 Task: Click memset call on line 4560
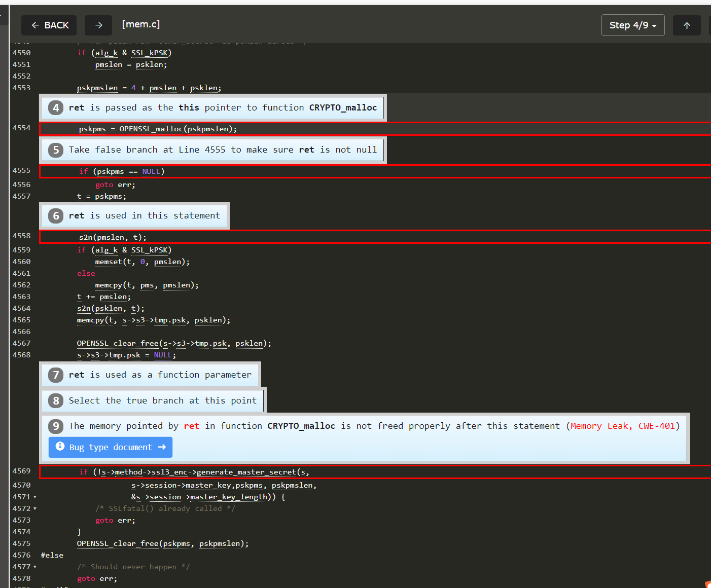pyautogui.click(x=143, y=262)
